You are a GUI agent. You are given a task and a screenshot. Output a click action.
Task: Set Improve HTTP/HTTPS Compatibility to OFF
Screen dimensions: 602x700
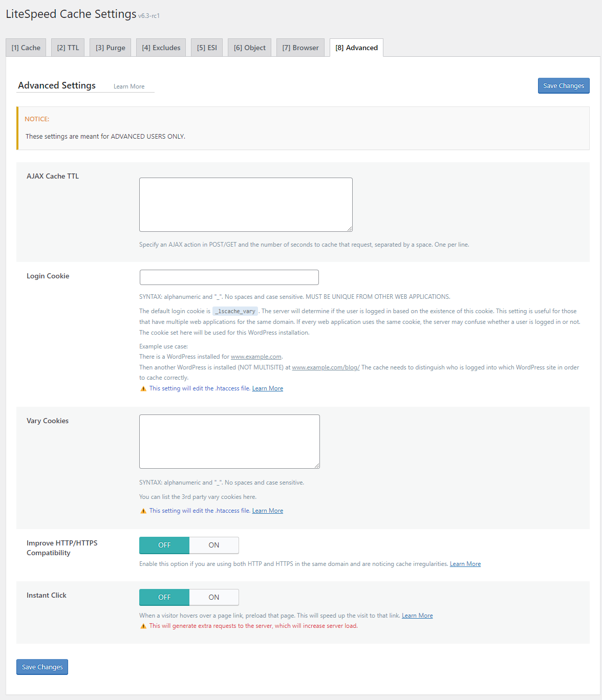click(x=164, y=545)
